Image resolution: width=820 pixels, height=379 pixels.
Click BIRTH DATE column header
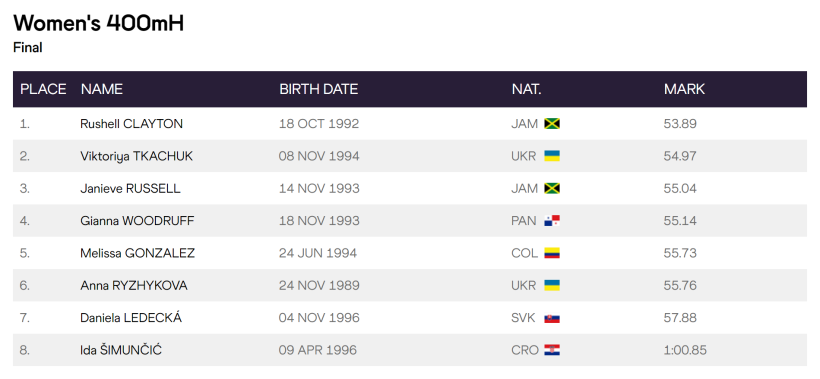click(x=318, y=89)
